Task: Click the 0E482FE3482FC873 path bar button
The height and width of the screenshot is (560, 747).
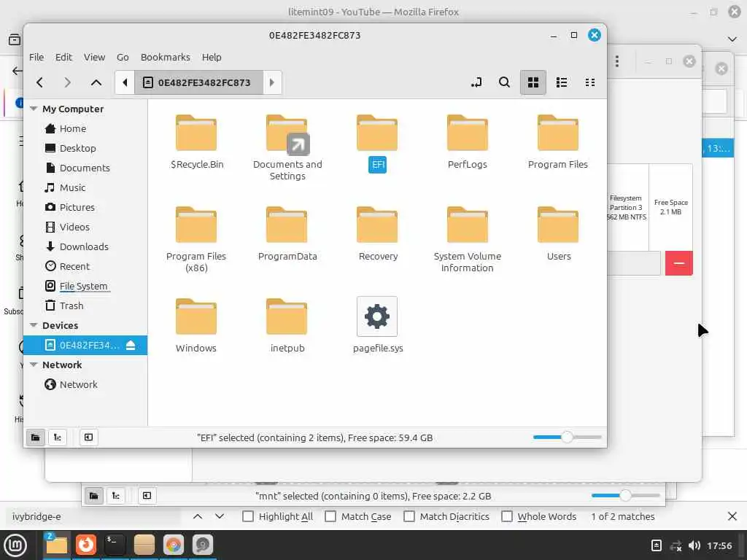Action: pos(198,82)
